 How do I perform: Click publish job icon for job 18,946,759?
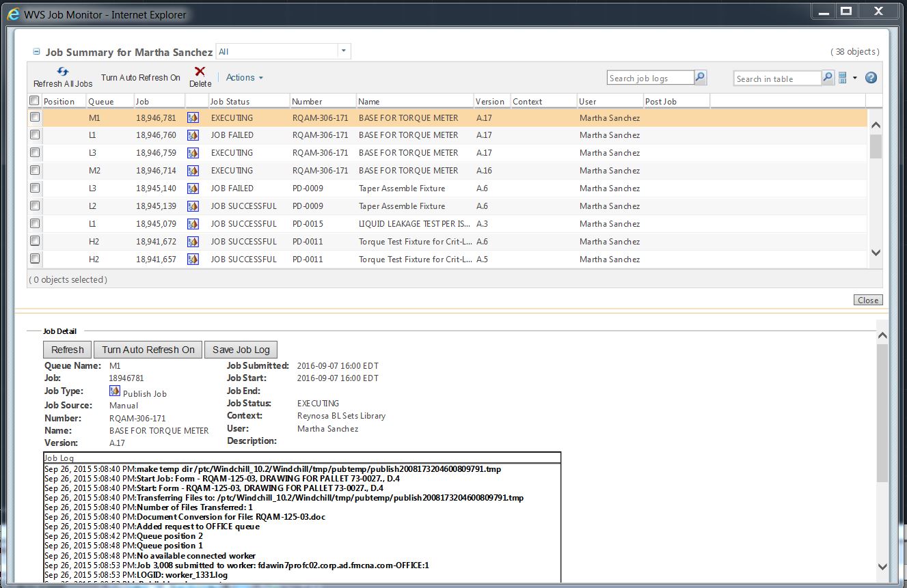click(193, 153)
